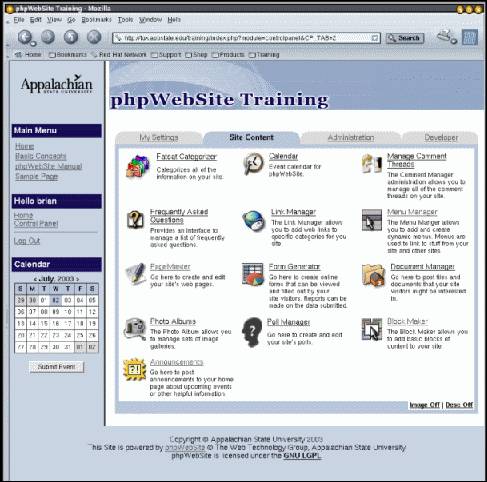Image resolution: width=487 pixels, height=482 pixels.
Task: Open the Go menu
Action: point(71,20)
